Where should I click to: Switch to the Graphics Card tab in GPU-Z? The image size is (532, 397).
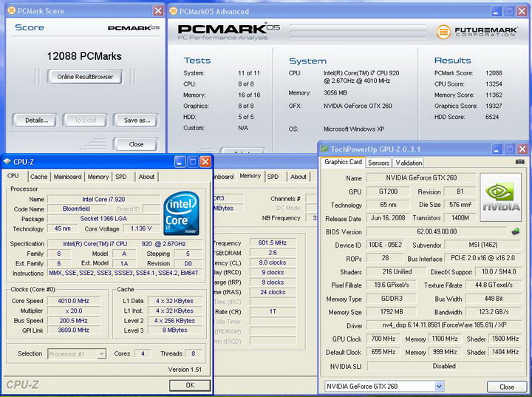coord(343,162)
